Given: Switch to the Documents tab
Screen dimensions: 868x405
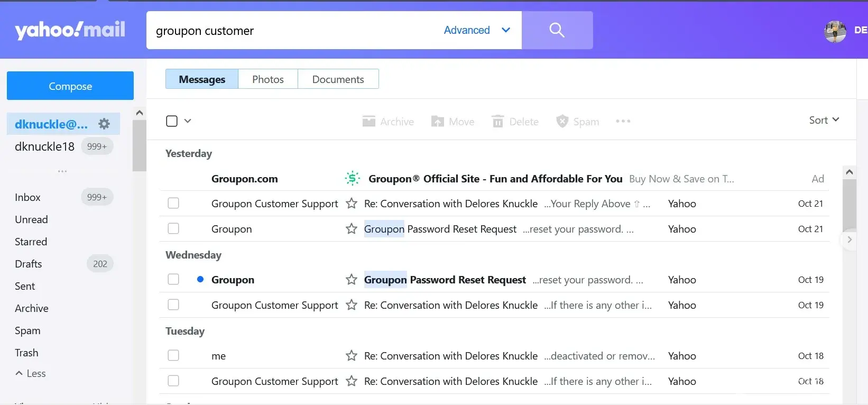Looking at the screenshot, I should coord(338,79).
